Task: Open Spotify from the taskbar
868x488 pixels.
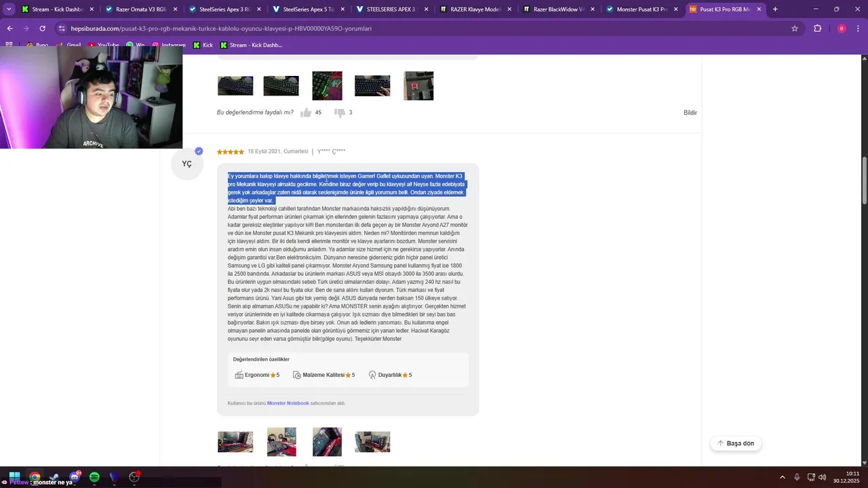Action: pyautogui.click(x=94, y=477)
